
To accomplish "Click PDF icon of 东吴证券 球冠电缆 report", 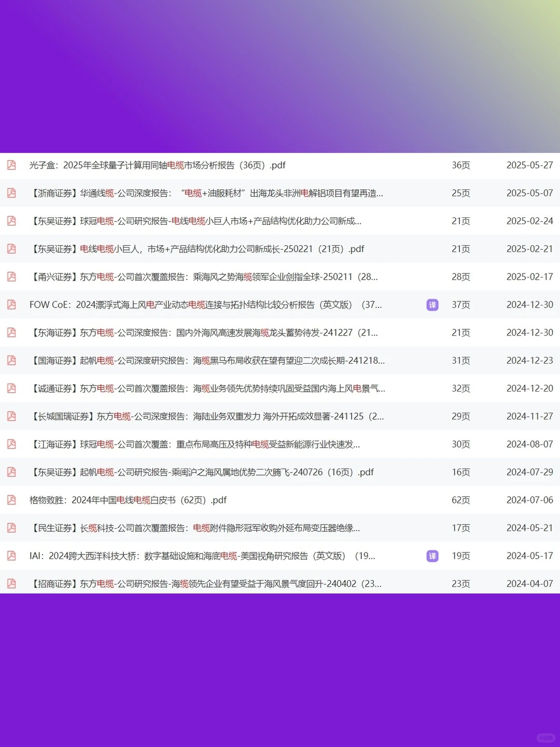I will pyautogui.click(x=11, y=221).
